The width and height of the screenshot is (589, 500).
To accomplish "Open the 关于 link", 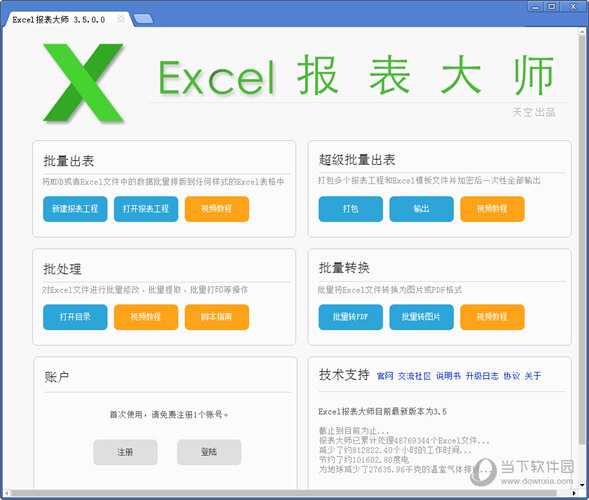I will point(533,376).
